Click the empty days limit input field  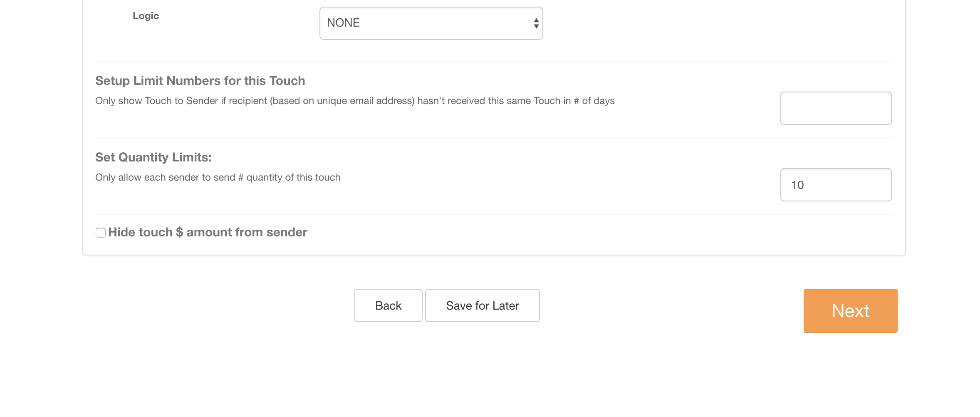click(x=836, y=108)
